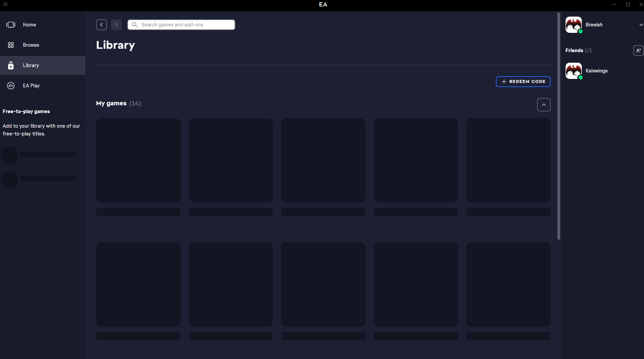Click the search magnifier icon
Screen dimensions: 644x359
135,25
